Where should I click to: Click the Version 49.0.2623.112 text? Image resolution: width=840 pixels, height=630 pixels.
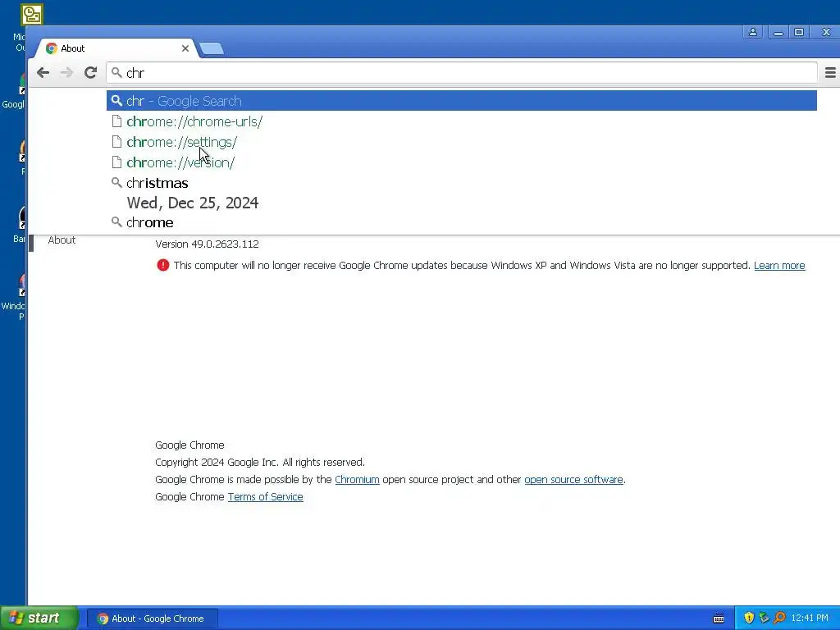[207, 244]
